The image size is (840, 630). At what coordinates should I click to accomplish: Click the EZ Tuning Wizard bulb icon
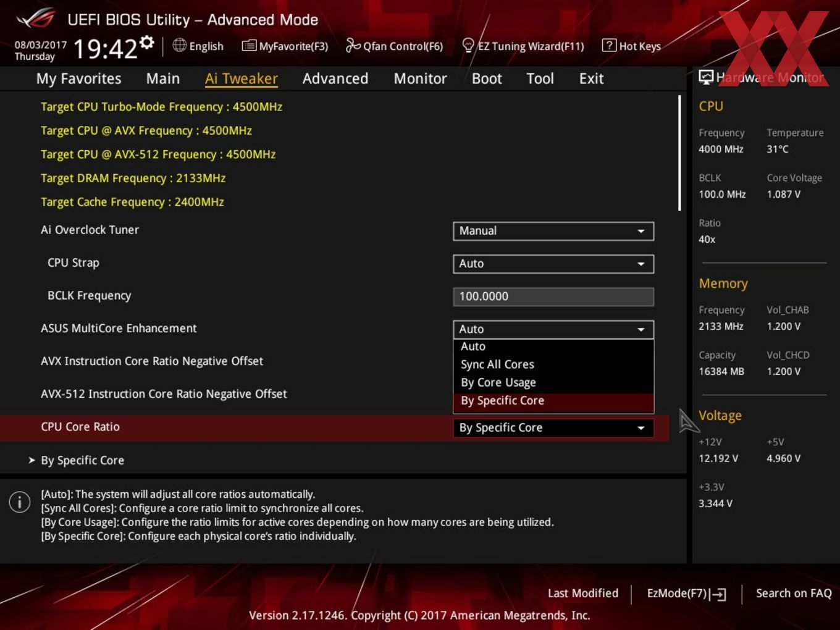468,45
